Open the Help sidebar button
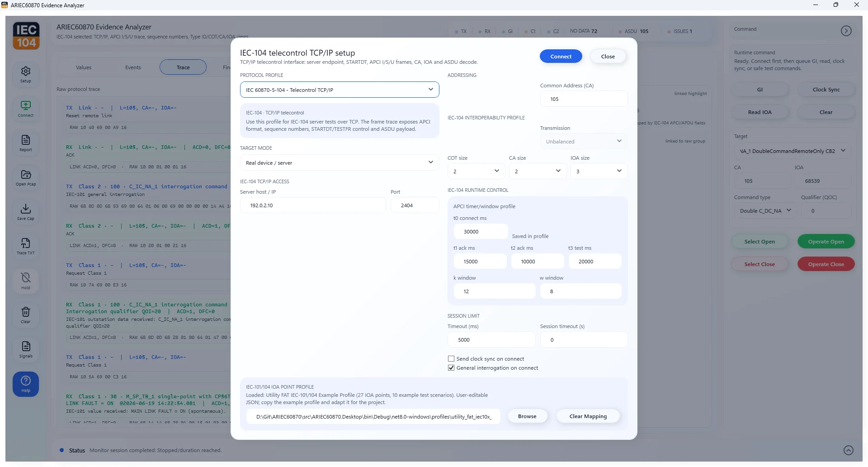 click(x=26, y=384)
